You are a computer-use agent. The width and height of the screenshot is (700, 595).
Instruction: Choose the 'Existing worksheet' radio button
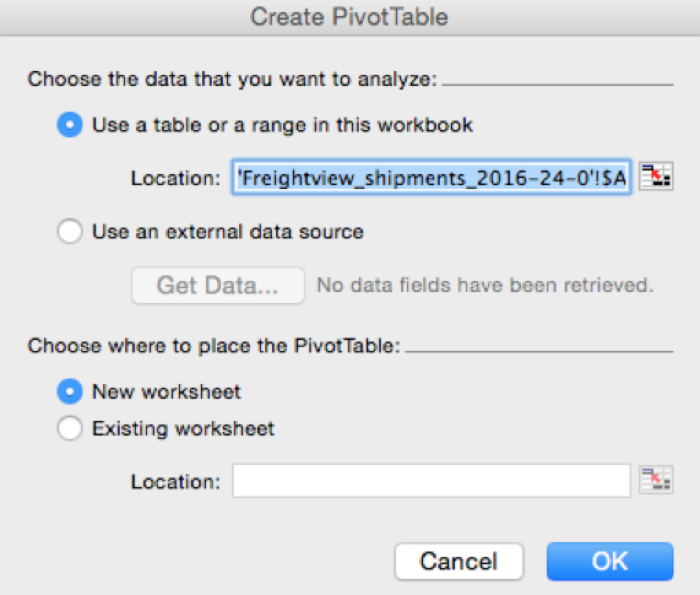click(x=70, y=428)
